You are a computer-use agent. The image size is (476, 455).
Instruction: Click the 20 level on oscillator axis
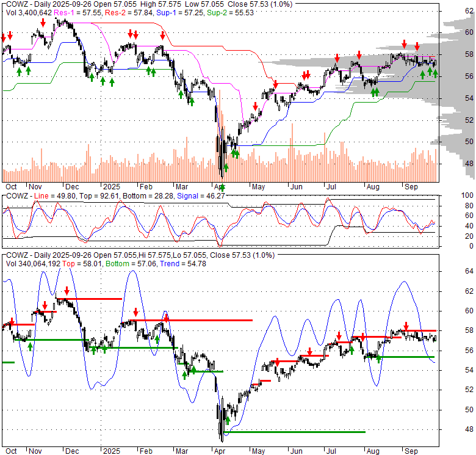tap(469, 236)
